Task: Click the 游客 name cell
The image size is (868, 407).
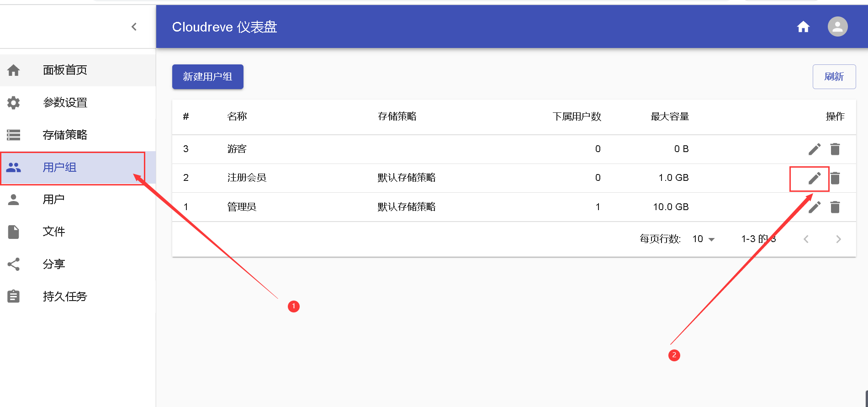Action: (x=237, y=149)
